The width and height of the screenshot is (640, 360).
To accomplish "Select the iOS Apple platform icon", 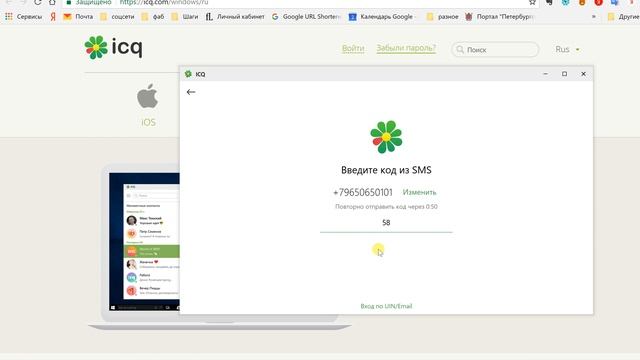I will point(147,96).
